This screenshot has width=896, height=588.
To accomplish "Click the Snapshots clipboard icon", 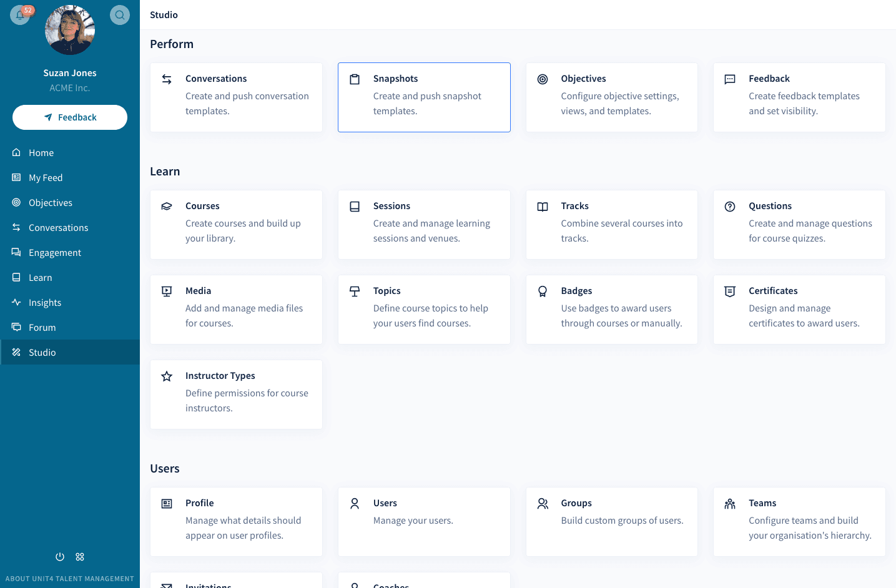I will click(x=355, y=79).
